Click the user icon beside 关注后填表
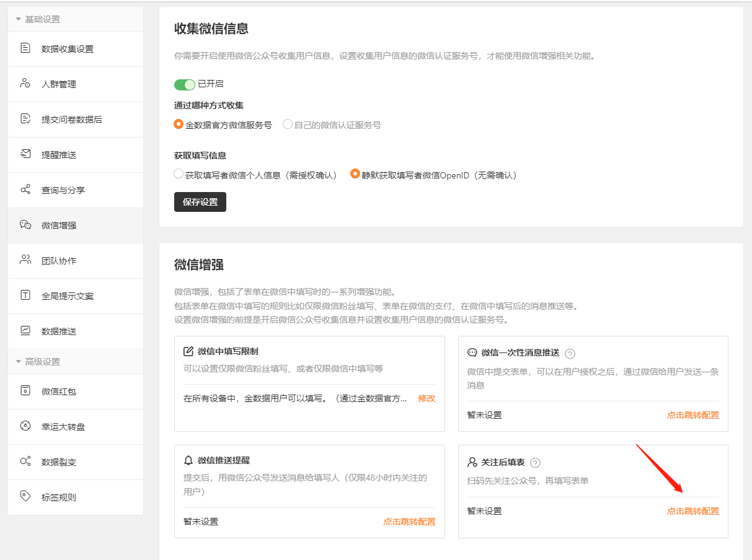This screenshot has height=560, width=752. pyautogui.click(x=472, y=462)
